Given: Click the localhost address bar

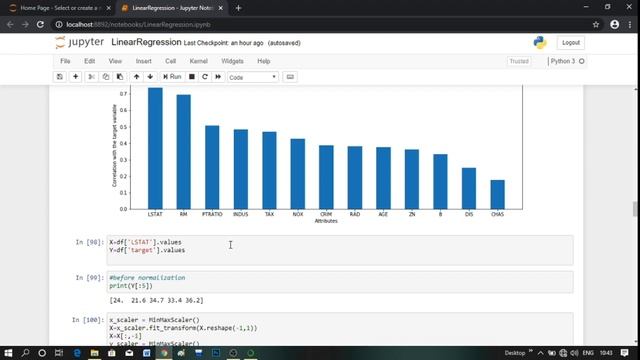Looking at the screenshot, I should (x=322, y=24).
